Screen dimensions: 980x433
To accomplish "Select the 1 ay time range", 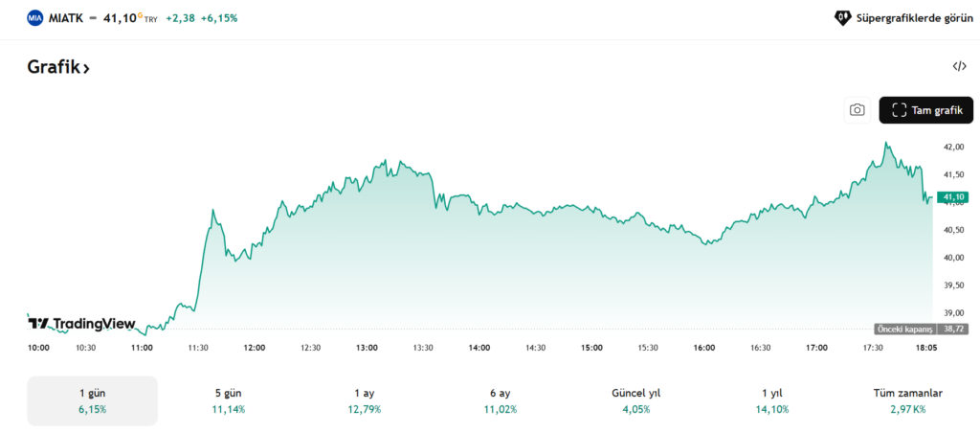I will (364, 400).
